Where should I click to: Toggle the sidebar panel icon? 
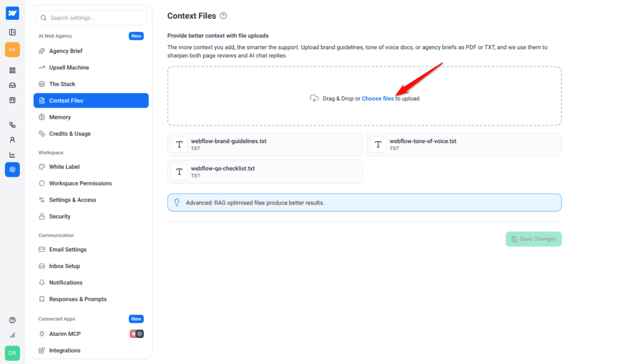[12, 32]
